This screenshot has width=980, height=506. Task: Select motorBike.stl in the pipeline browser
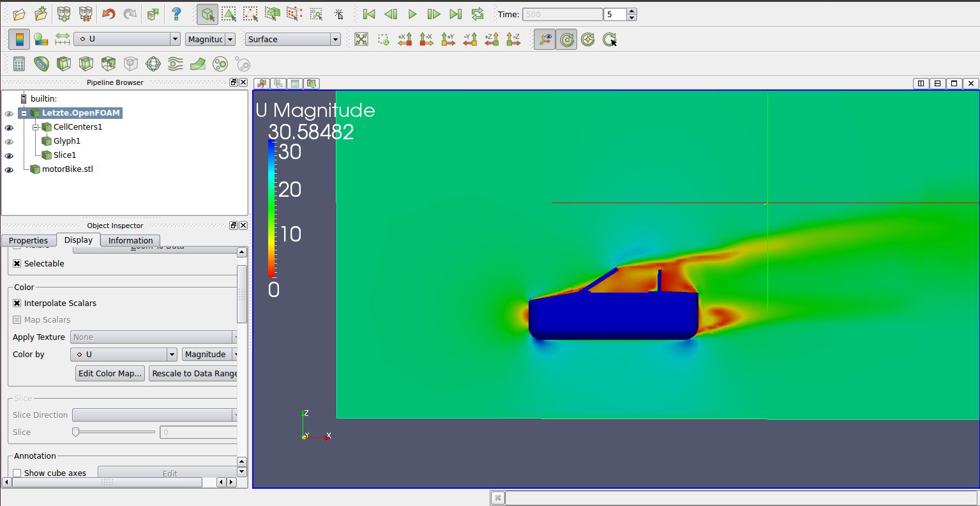68,169
